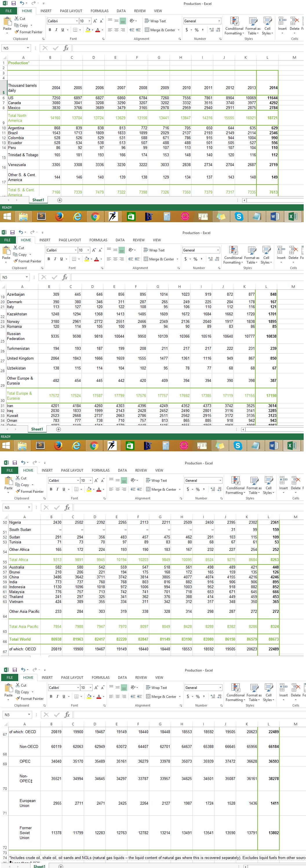Toggle Align Left in the window listing Nigeria
Viewport: 306px width, 868px height.
pos(111,489)
